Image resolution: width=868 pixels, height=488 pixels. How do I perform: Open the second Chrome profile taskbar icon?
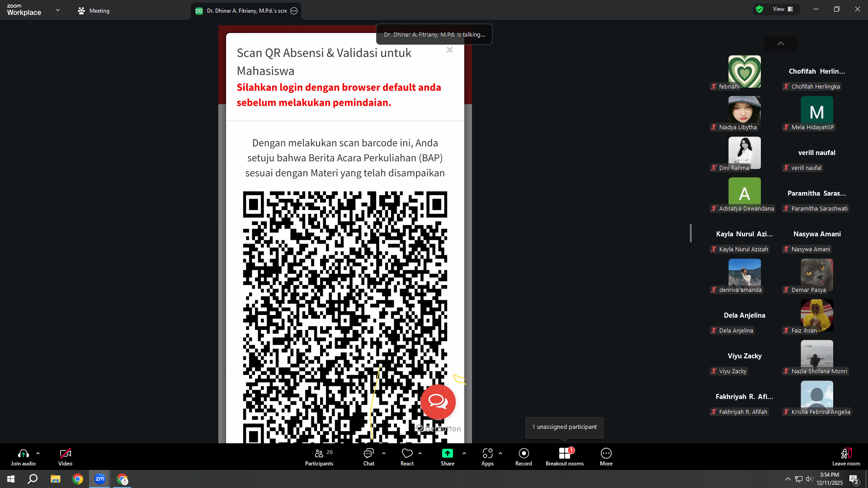point(123,479)
